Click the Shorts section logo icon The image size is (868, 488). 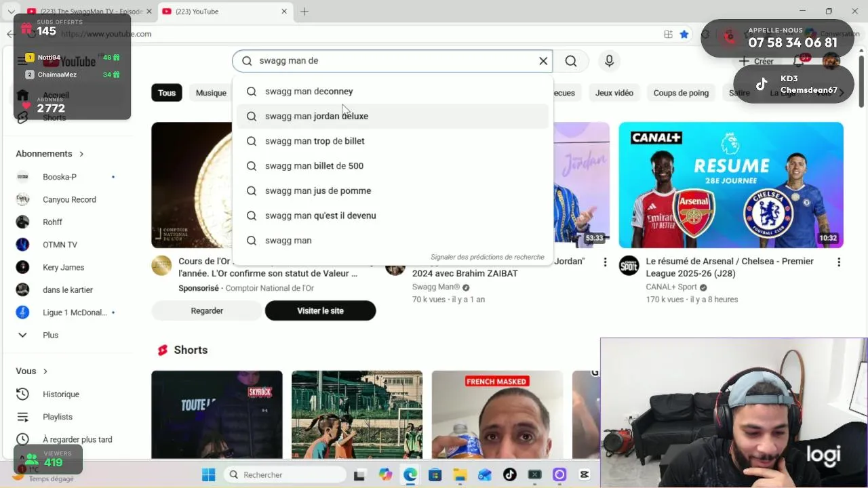coord(163,350)
